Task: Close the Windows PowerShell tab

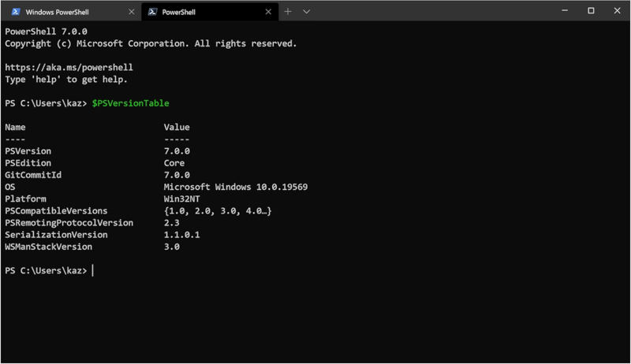Action: 131,12
